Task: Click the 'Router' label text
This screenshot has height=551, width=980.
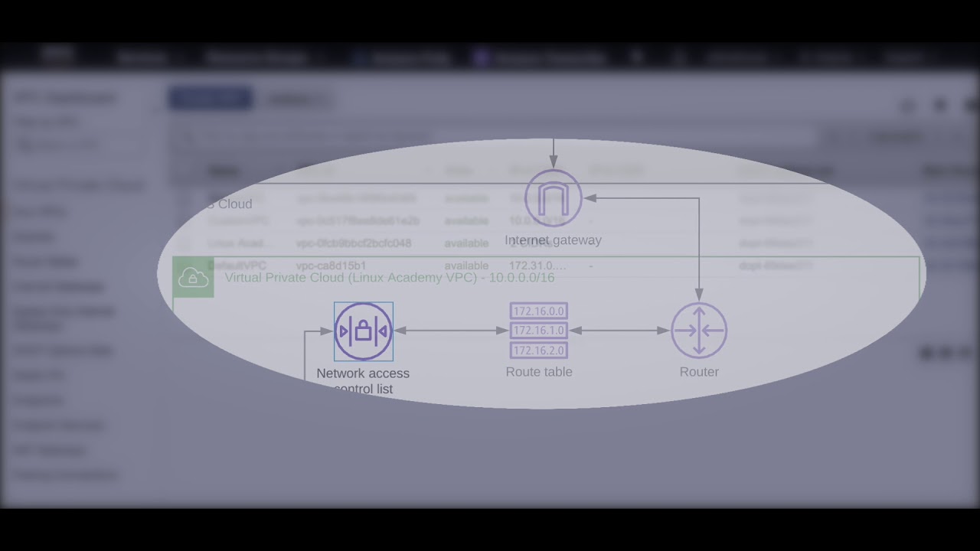Action: 699,372
